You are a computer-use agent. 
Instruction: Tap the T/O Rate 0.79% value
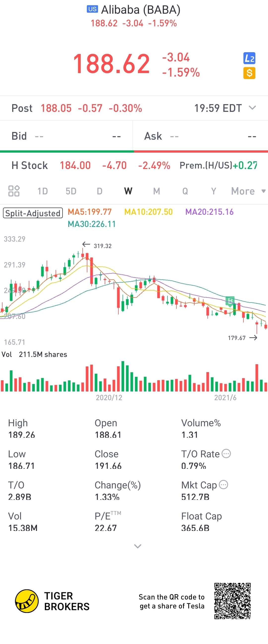click(x=194, y=466)
